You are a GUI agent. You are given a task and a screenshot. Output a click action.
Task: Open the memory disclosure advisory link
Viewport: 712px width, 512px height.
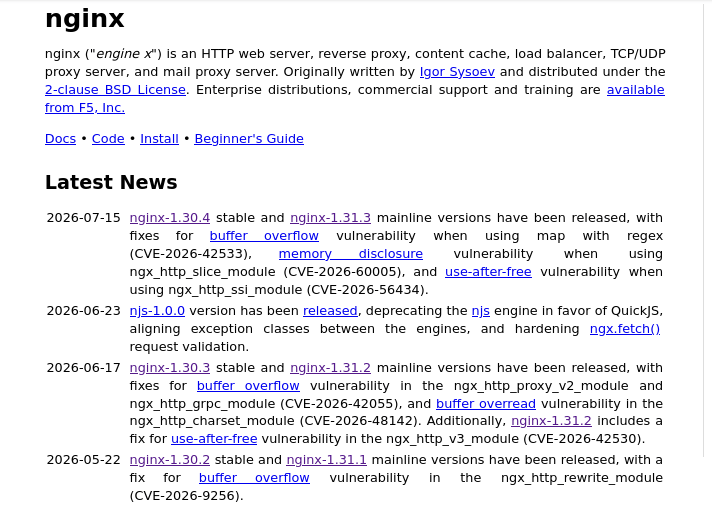pos(351,254)
